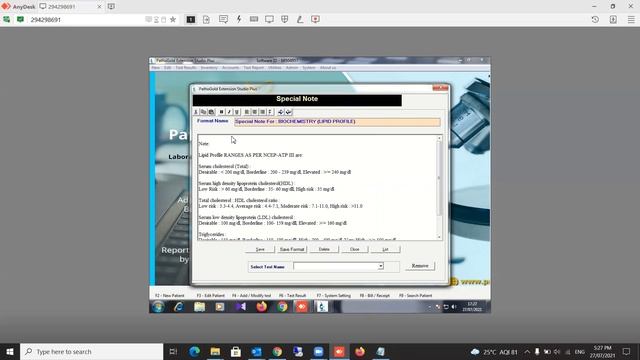Image resolution: width=640 pixels, height=360 pixels.
Task: Click F5 - Test Result shortcut label
Action: coord(293,295)
